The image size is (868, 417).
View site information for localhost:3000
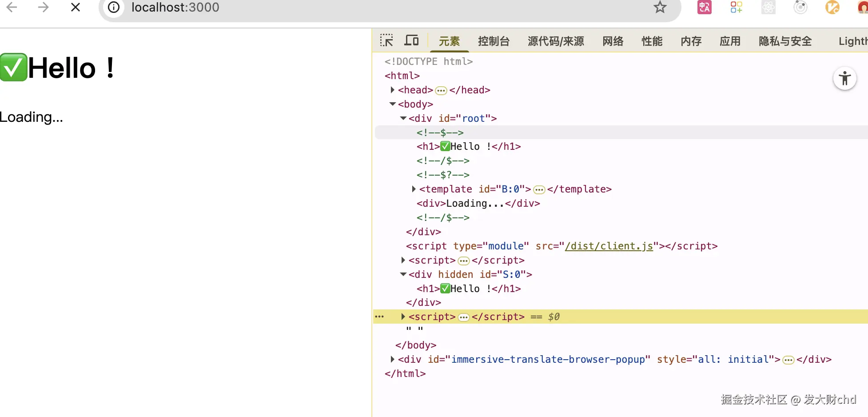[114, 7]
